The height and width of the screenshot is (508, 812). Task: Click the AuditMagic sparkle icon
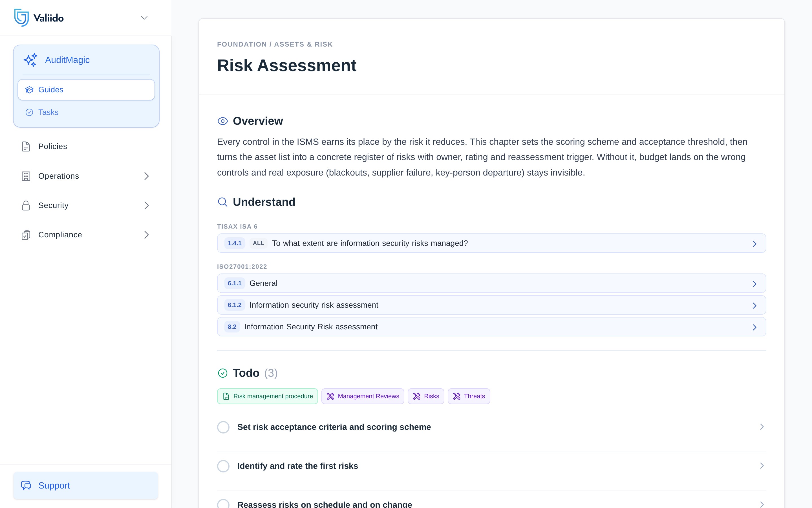coord(30,60)
